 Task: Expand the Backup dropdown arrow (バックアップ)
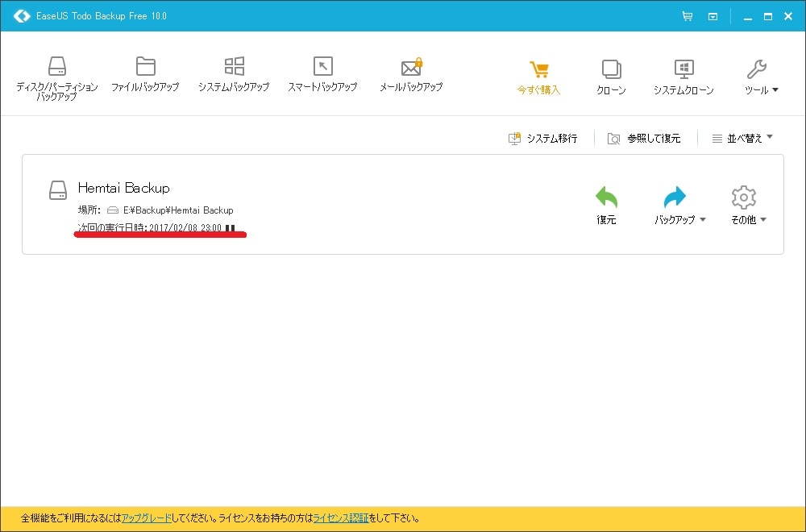pyautogui.click(x=703, y=219)
